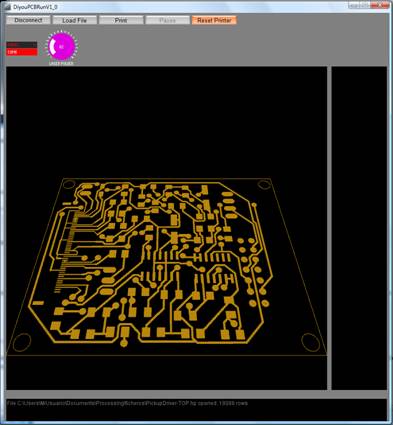The width and height of the screenshot is (393, 425).
Task: Click the label beneath the magenta knob
Action: tap(61, 63)
